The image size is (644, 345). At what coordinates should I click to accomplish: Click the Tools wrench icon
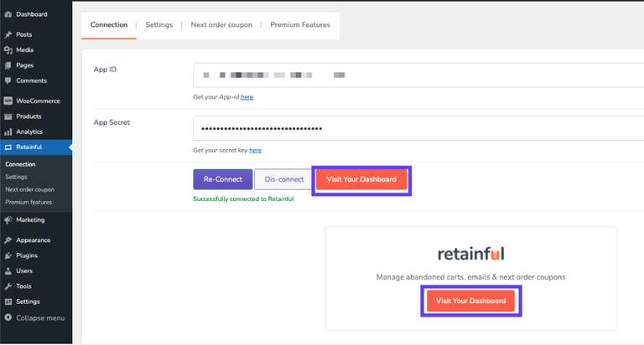pyautogui.click(x=8, y=286)
